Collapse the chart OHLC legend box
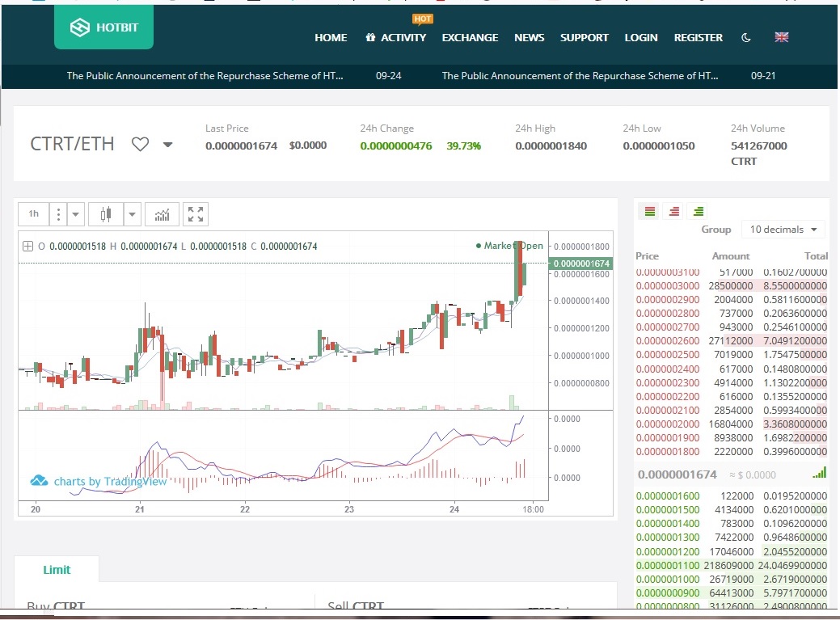Viewport: 840px width, 620px height. pyautogui.click(x=28, y=247)
